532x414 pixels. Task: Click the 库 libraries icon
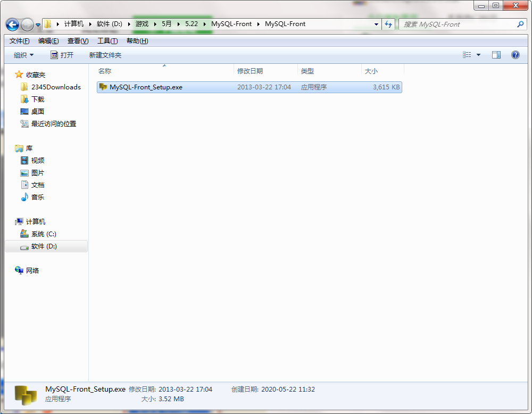click(19, 148)
